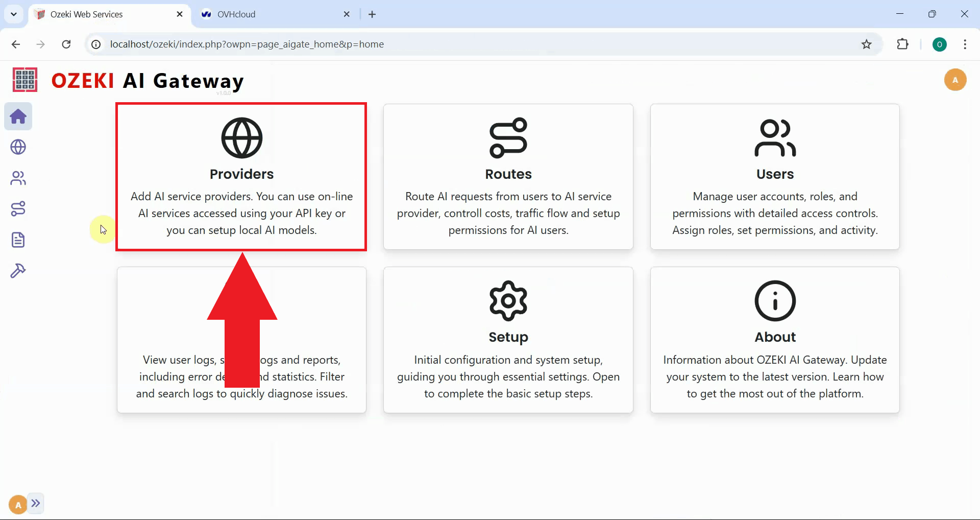Open the browser menu with three dots
The width and height of the screenshot is (980, 520).
(965, 44)
